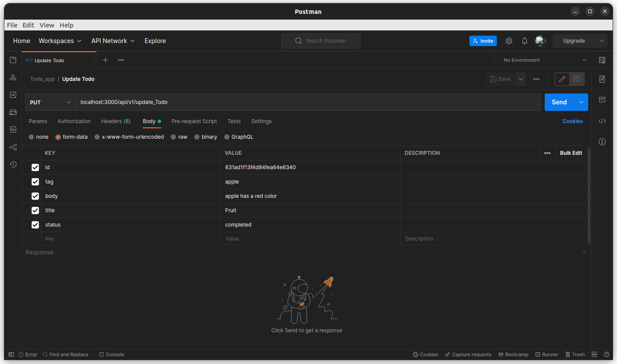Open request more actions ellipsis beside Save
The image size is (617, 364).
pyautogui.click(x=536, y=79)
